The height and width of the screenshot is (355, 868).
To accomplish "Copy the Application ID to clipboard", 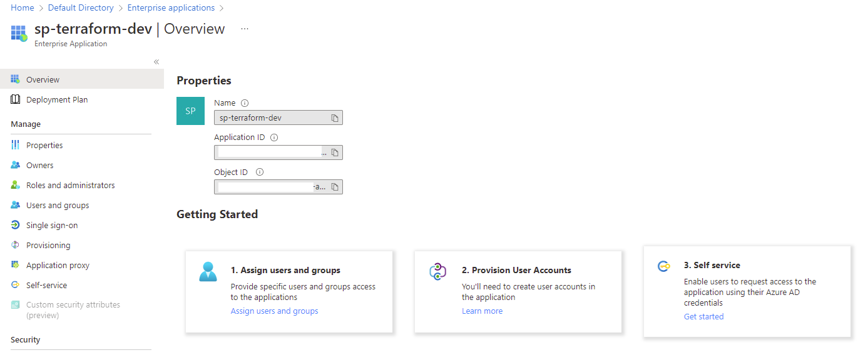I will coord(335,152).
